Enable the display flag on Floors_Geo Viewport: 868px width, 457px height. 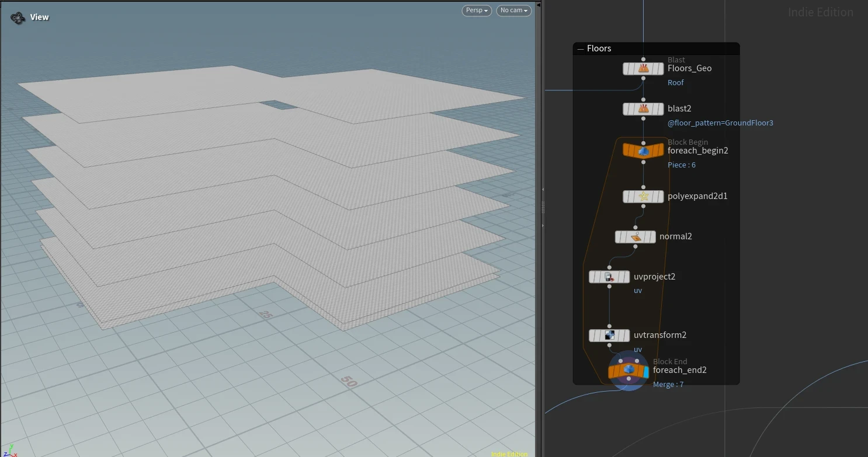[661, 69]
